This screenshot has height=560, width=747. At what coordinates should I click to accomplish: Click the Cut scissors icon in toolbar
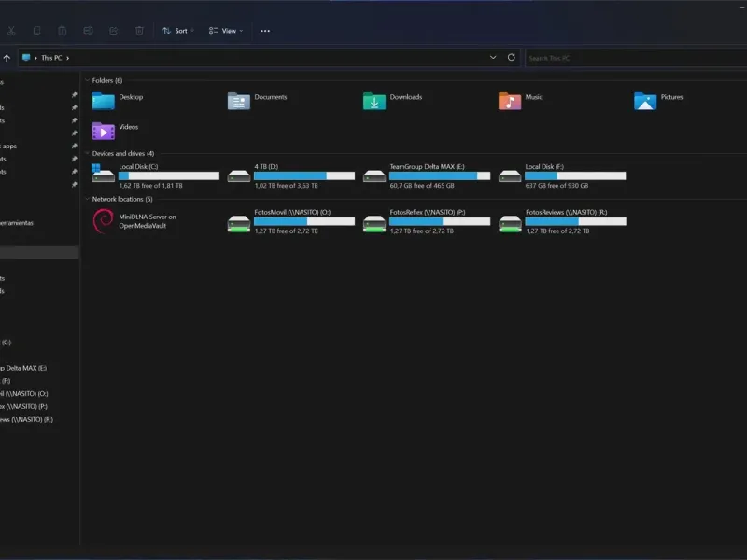tap(11, 31)
